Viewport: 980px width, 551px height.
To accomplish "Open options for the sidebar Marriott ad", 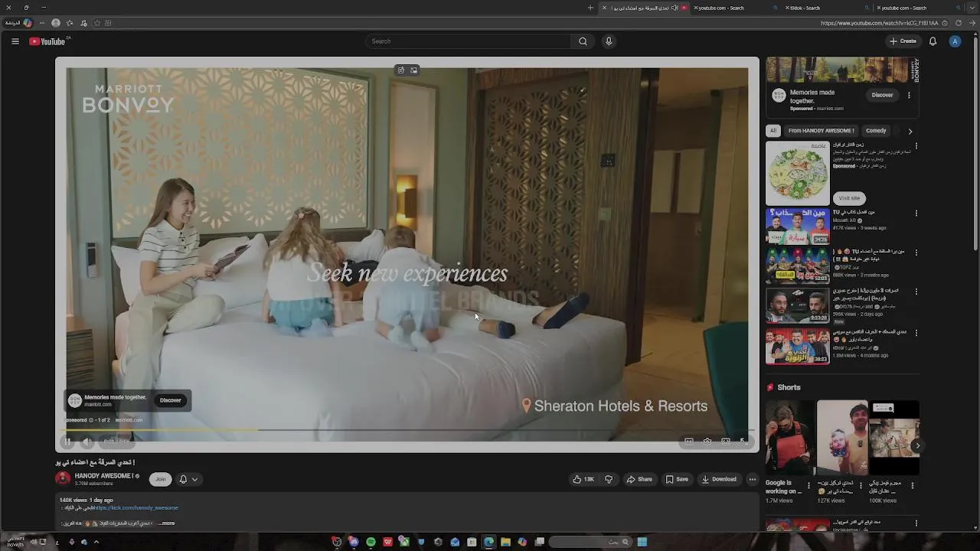I will (x=909, y=95).
